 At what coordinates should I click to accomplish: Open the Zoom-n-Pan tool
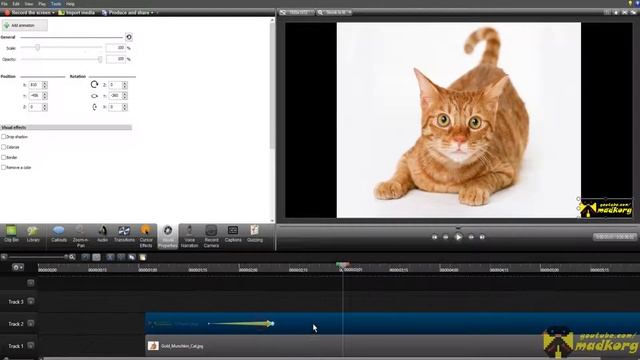point(80,236)
